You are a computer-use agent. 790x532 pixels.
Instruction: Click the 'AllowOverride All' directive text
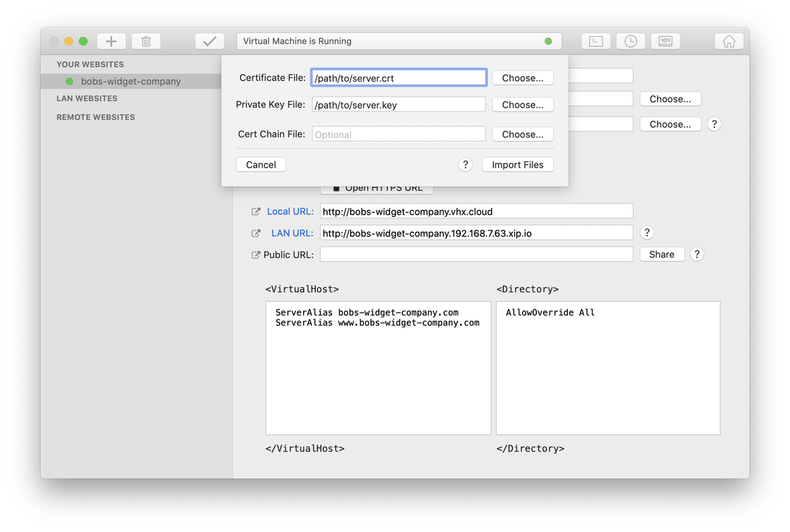550,312
